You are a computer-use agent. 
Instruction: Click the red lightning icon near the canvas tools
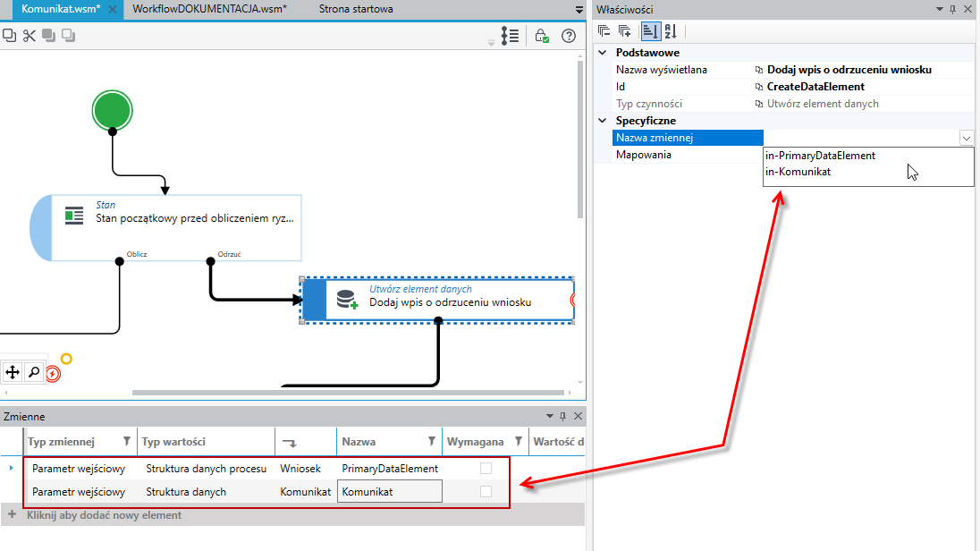53,374
